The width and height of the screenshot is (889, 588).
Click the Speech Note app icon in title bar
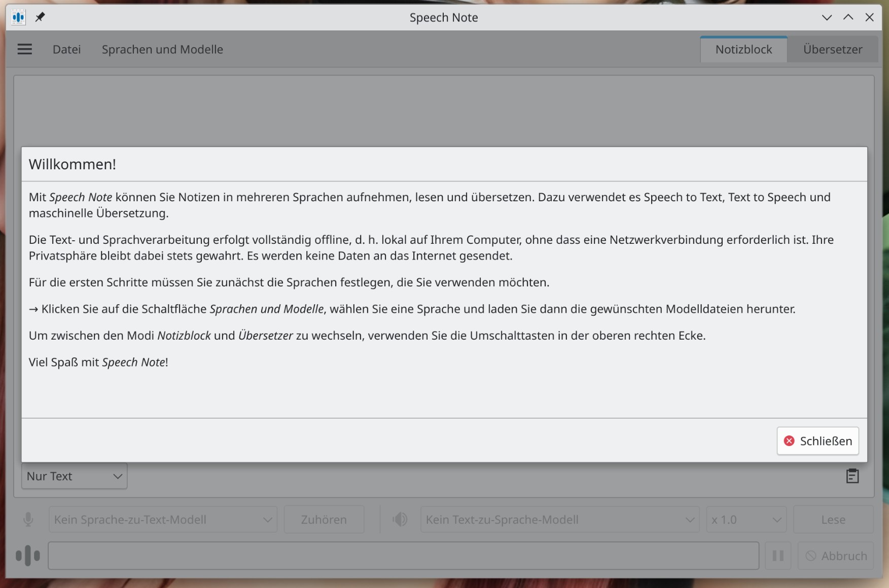[x=19, y=17]
